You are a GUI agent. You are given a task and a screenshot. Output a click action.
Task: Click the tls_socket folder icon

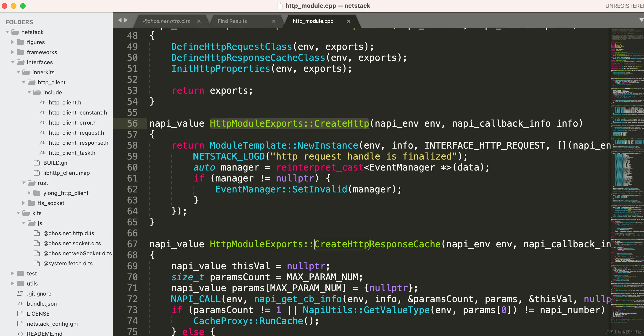31,203
